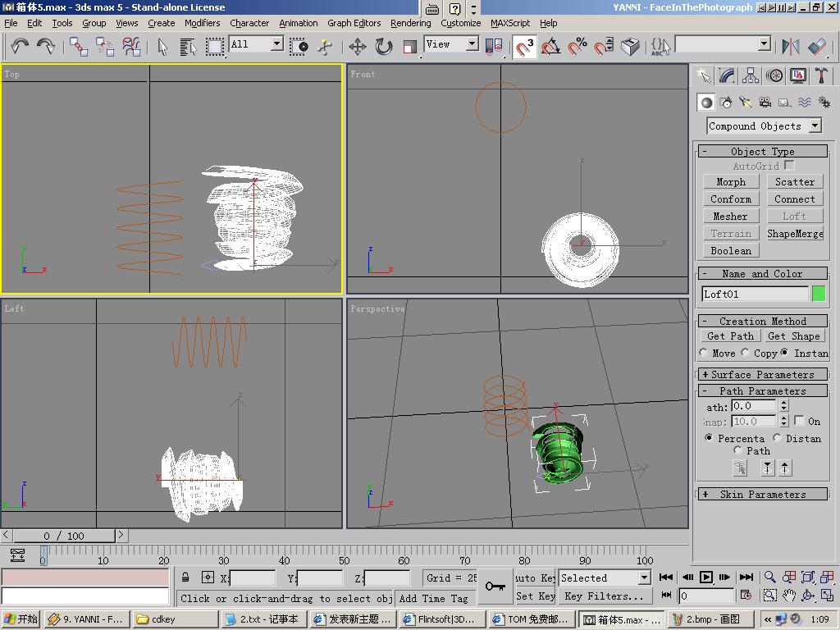Open the Animation menu
The height and width of the screenshot is (630, 840).
(299, 23)
